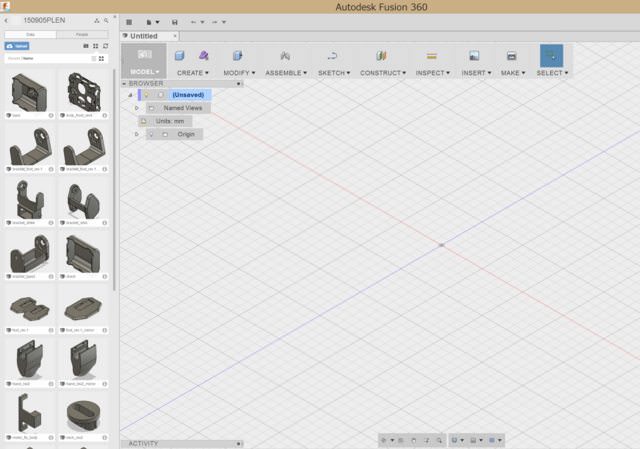Create a new folder in Data Panel
640x449 pixels.
86,46
